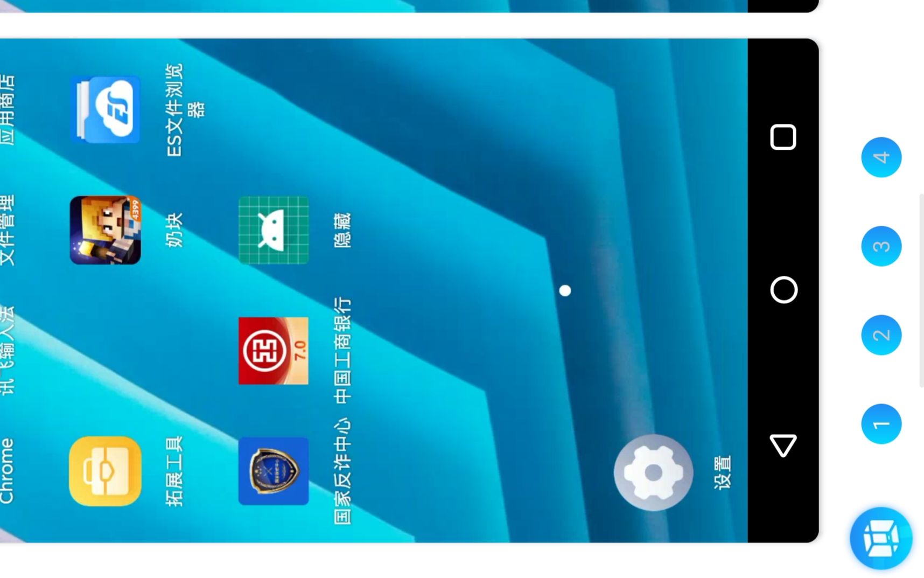Switch to the blue circle numbered 4

pos(881,157)
